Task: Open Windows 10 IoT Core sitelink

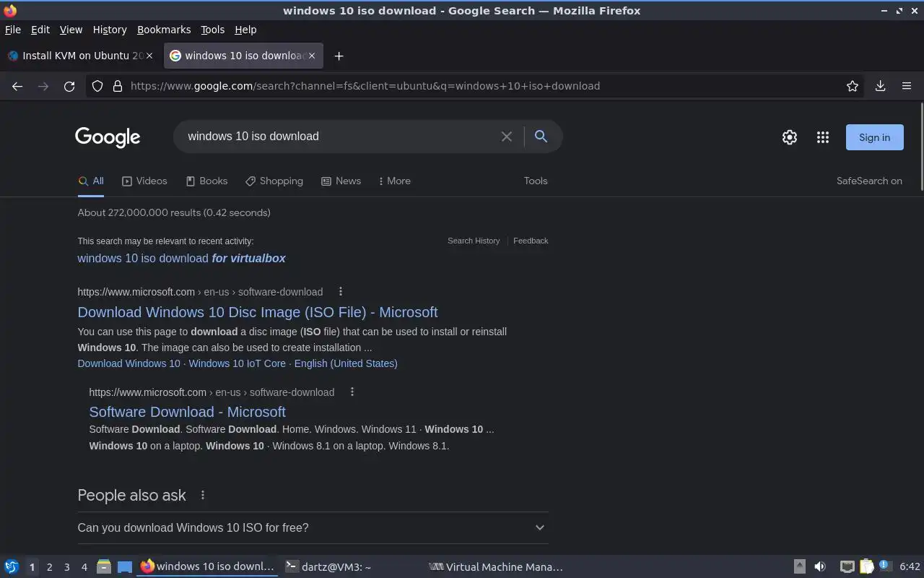Action: [x=237, y=363]
